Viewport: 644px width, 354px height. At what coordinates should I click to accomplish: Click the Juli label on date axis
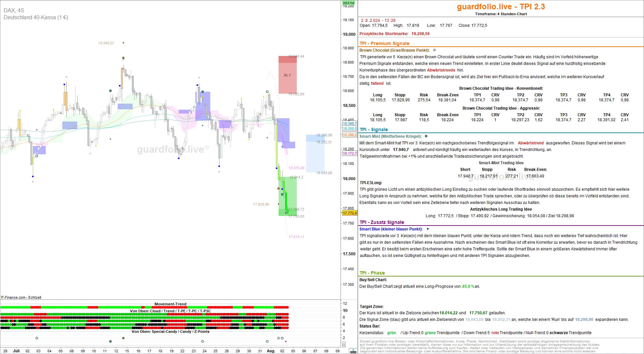click(16, 351)
